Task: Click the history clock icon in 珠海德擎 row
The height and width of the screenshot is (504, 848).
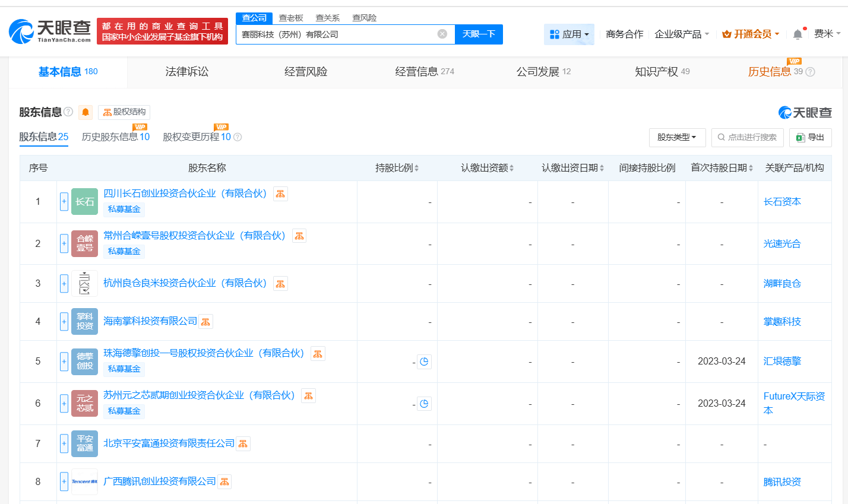Action: (424, 361)
